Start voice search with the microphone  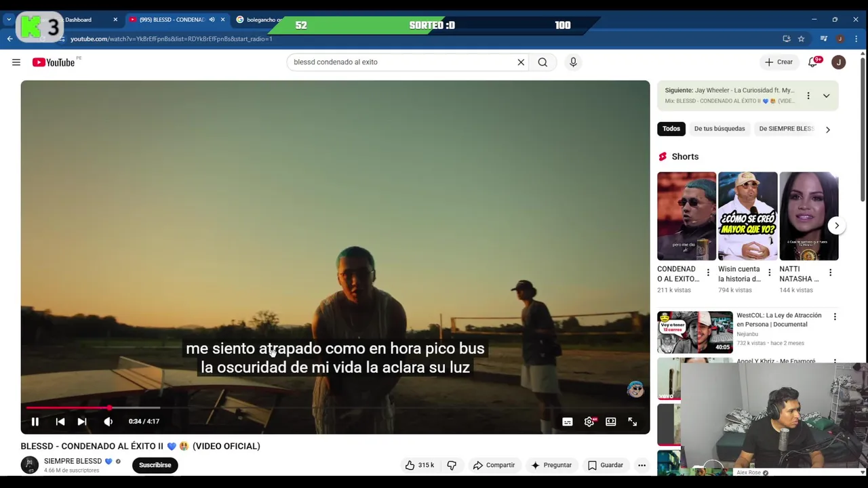(x=573, y=62)
